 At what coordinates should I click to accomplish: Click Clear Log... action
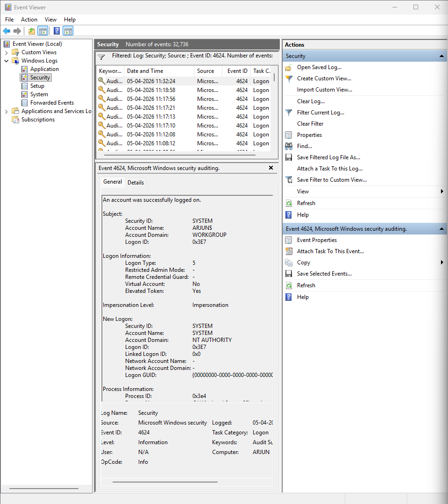(x=311, y=101)
